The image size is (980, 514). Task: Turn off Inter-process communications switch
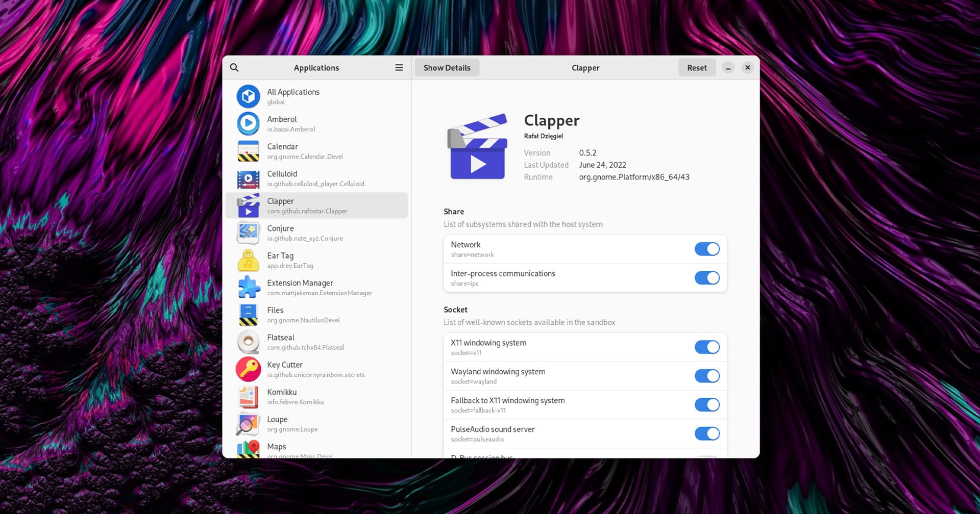(707, 278)
